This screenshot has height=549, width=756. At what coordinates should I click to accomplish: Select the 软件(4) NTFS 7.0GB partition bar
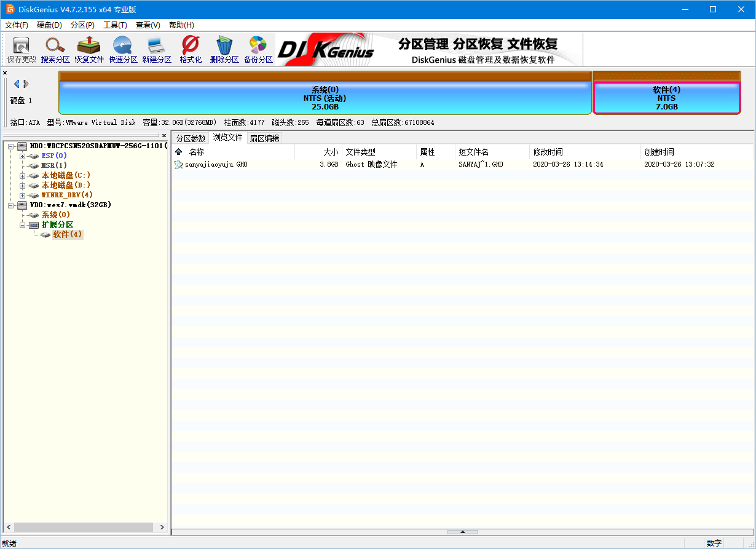click(x=667, y=93)
